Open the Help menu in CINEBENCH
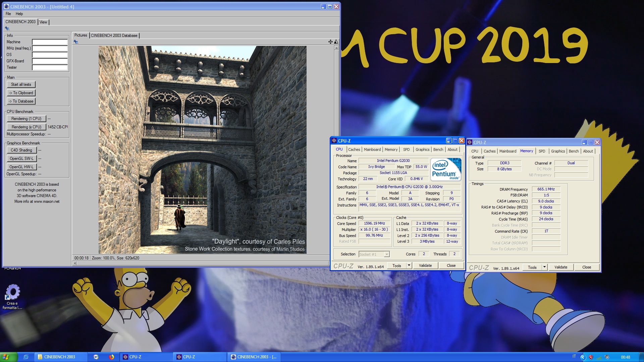Viewport: 644px width, 362px height. pos(19,14)
